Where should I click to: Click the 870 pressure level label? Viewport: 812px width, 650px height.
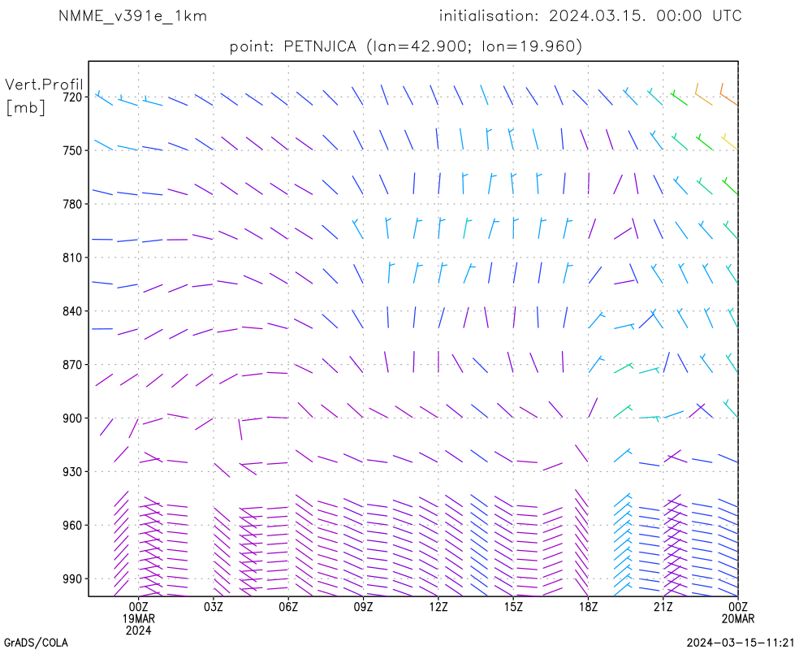pyautogui.click(x=72, y=365)
